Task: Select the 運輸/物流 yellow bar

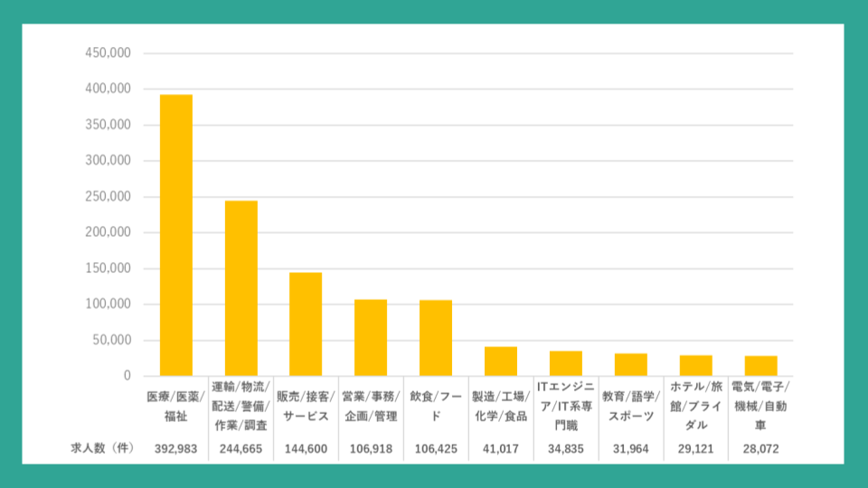Action: (x=241, y=288)
